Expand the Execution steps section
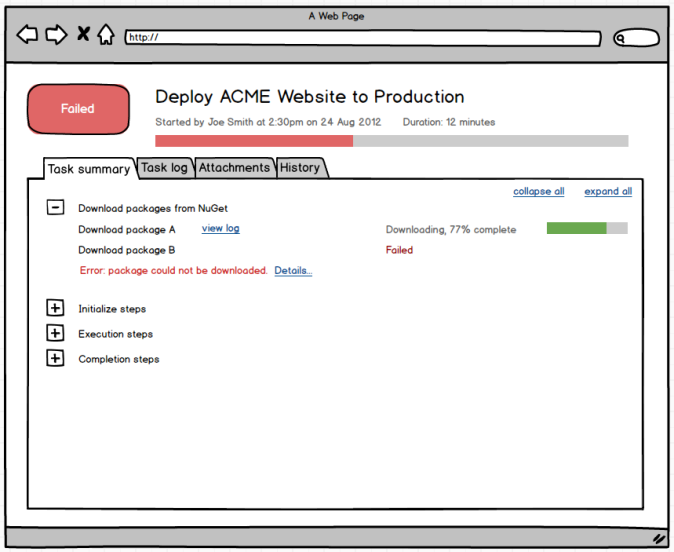Screen dimensions: 674x552 [x=56, y=334]
